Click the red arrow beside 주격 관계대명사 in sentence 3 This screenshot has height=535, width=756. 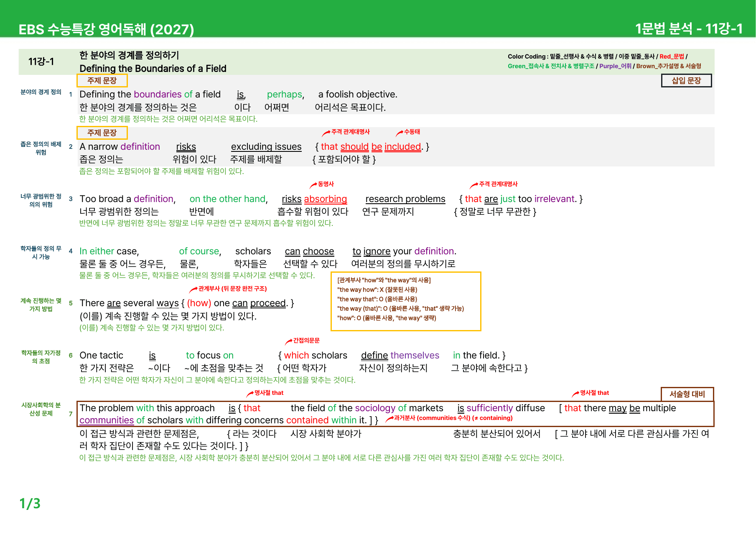(x=474, y=185)
